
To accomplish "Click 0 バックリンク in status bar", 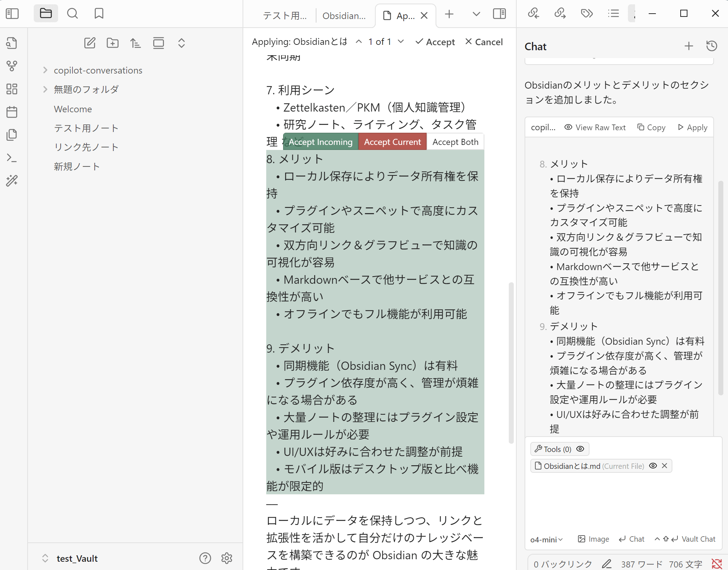I will pos(563,564).
